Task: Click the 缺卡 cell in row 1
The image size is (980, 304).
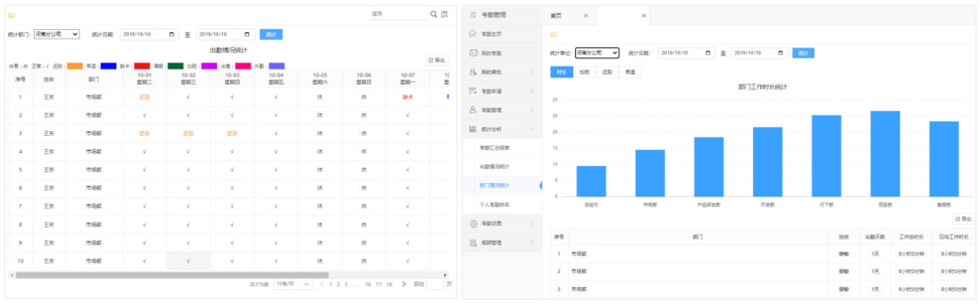Action: [x=407, y=97]
